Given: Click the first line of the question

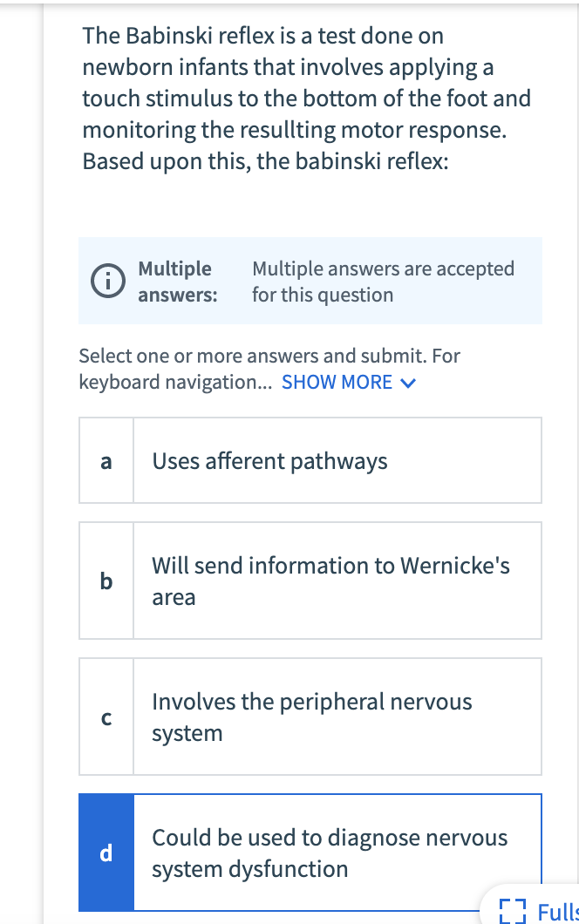Looking at the screenshot, I should [x=262, y=37].
